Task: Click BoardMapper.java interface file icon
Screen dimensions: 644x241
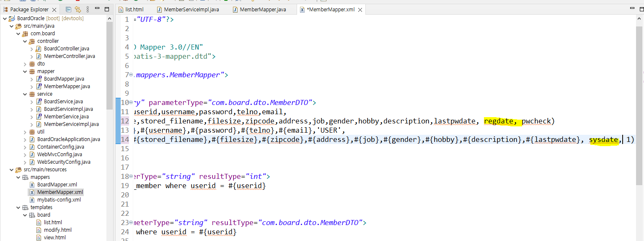Action: click(x=39, y=79)
